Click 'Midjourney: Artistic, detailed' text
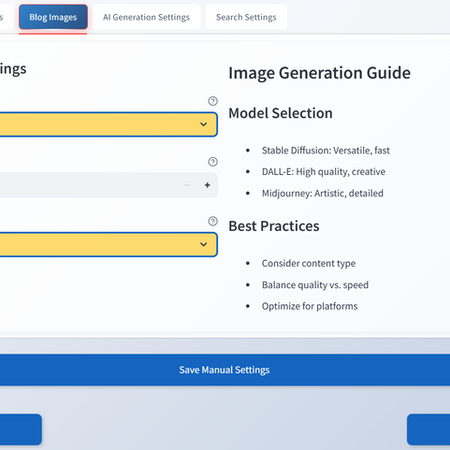450x450 pixels. click(x=322, y=193)
